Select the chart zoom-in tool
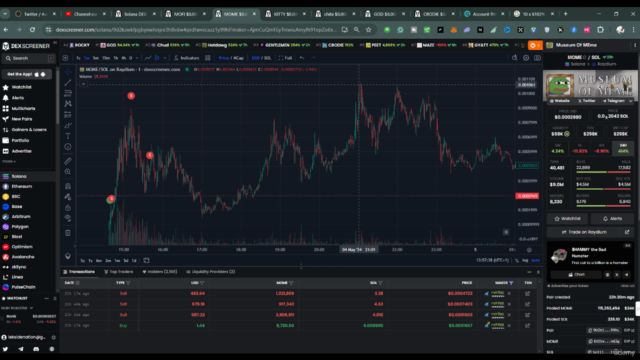The width and height of the screenshot is (640, 360). [x=68, y=172]
